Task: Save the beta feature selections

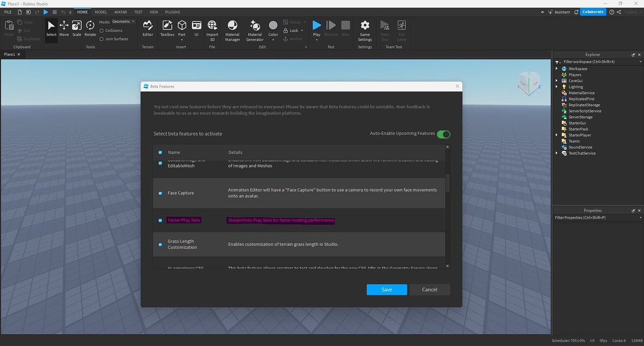Action: click(387, 290)
